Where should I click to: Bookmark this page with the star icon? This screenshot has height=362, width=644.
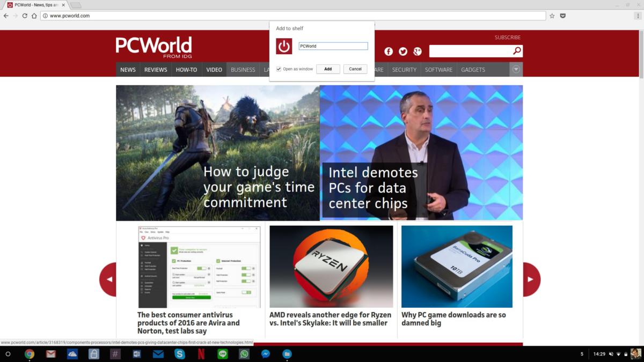552,16
